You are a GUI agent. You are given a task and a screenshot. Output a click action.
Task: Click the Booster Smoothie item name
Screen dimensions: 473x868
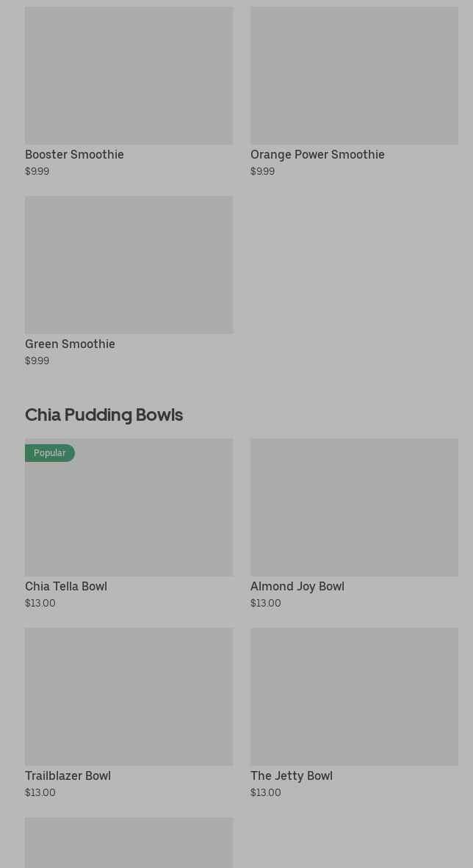click(74, 155)
